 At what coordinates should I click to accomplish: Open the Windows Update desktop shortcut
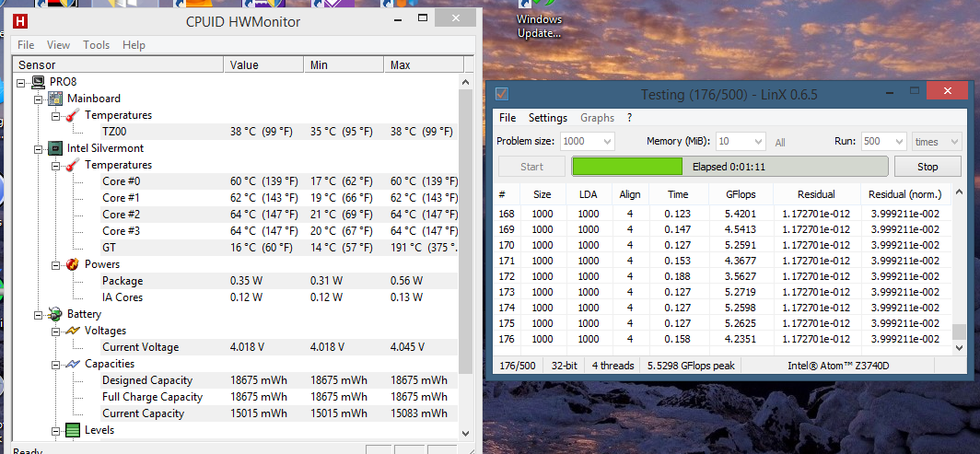click(539, 18)
